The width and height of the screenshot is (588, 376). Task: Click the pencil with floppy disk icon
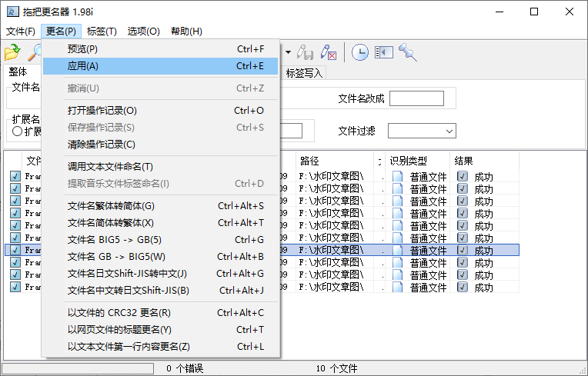(x=306, y=52)
